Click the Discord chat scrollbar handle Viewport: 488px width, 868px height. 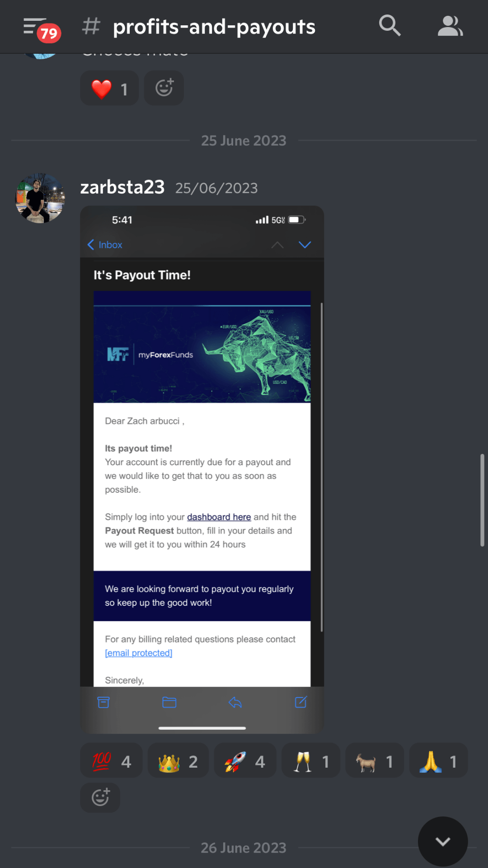click(x=482, y=500)
